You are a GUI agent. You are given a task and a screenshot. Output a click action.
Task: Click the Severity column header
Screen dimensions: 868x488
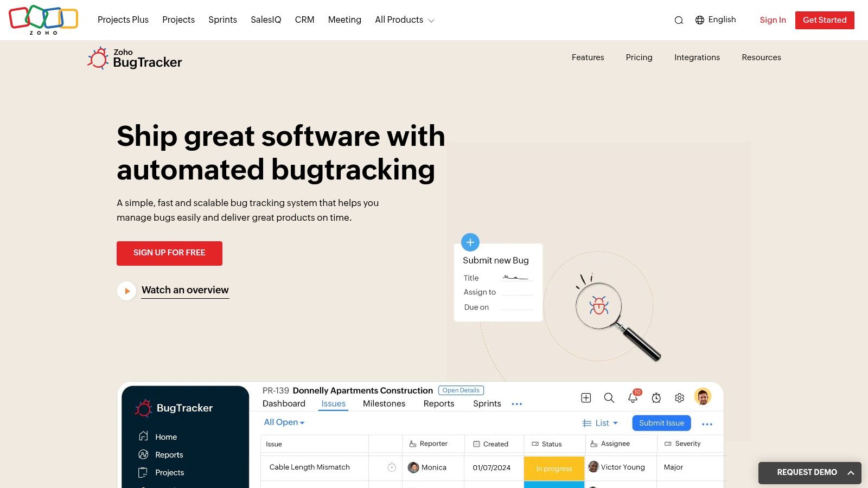682,444
